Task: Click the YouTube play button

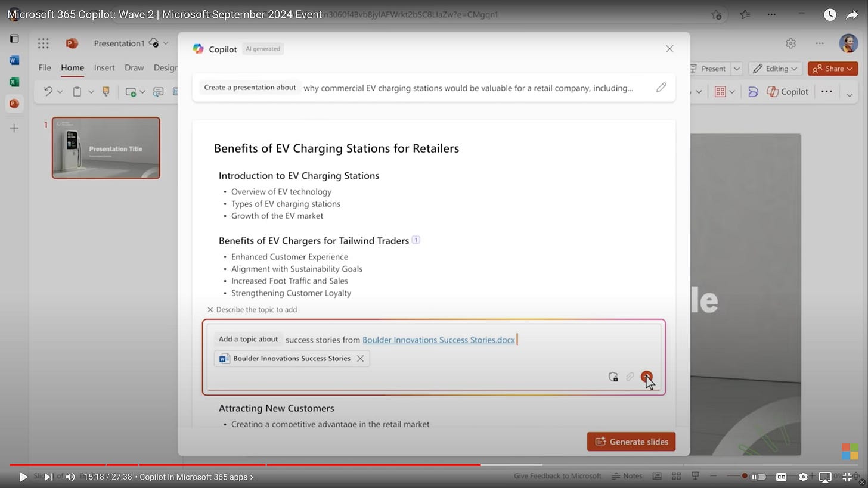Action: (x=23, y=477)
